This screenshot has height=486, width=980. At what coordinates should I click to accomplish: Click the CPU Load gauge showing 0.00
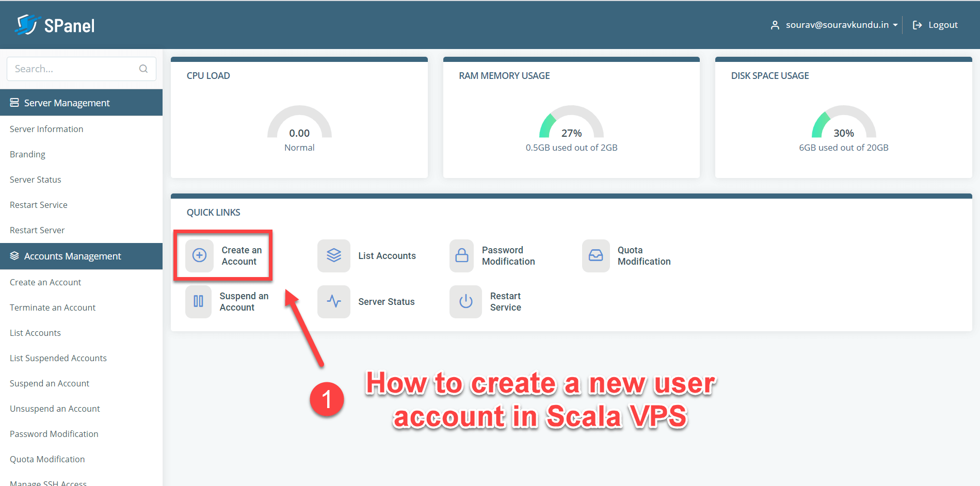299,122
